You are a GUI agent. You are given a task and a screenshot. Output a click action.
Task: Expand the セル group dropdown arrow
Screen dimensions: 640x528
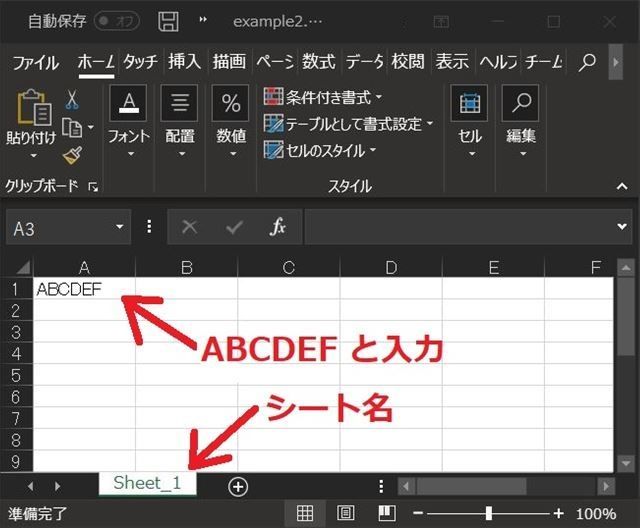(472, 154)
